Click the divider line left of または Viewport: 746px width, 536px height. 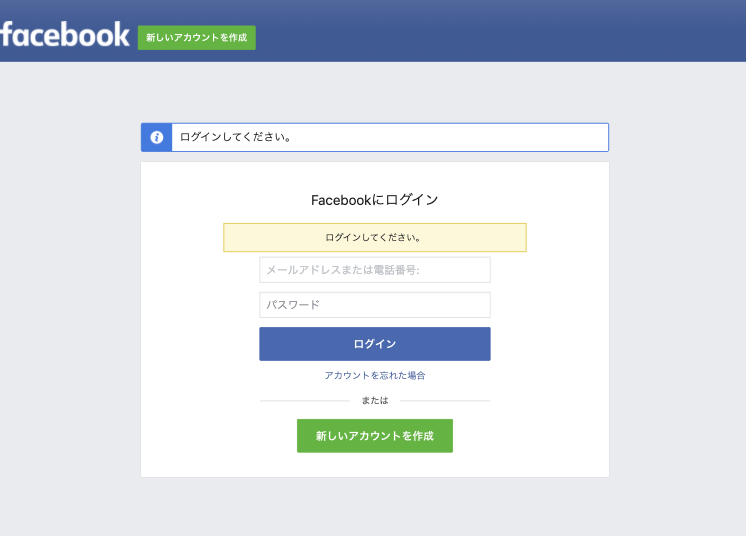click(305, 401)
